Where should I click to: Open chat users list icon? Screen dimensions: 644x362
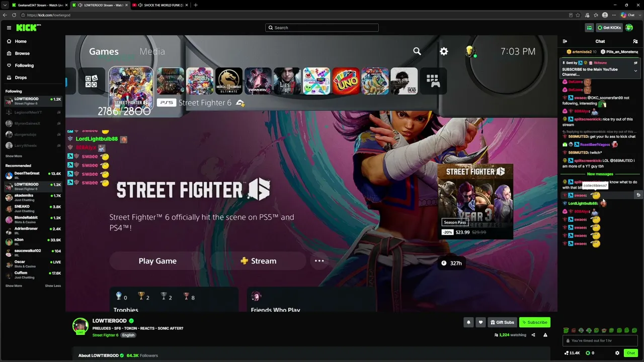point(635,41)
